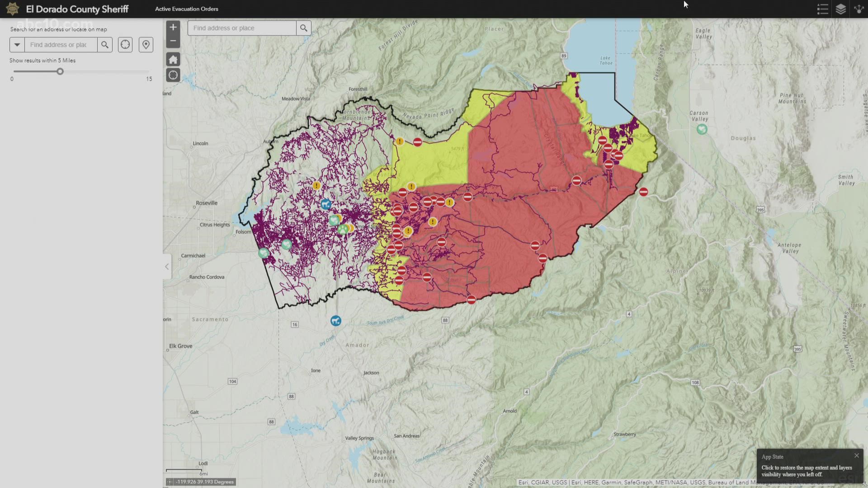This screenshot has width=868, height=488.
Task: Find my location on map
Action: pyautogui.click(x=173, y=75)
